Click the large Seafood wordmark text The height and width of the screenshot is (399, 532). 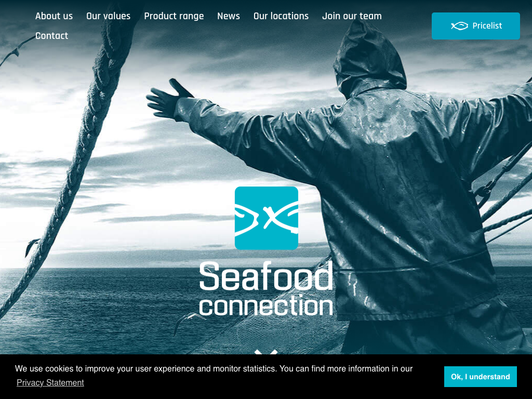pos(266,276)
